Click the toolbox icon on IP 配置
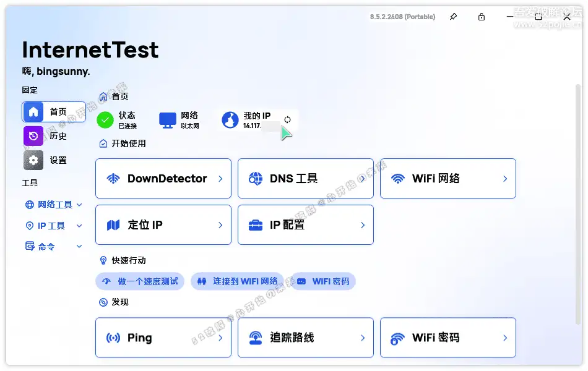Screen dimensions: 588x371 [256, 225]
